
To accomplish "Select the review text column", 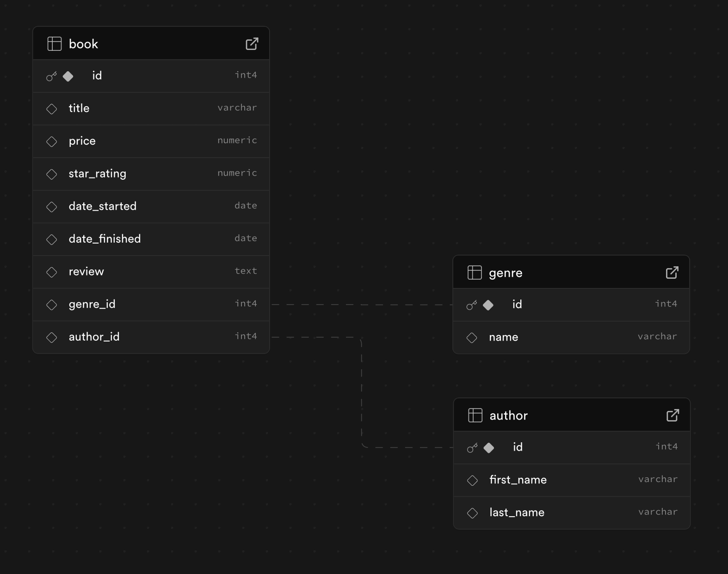I will (86, 272).
